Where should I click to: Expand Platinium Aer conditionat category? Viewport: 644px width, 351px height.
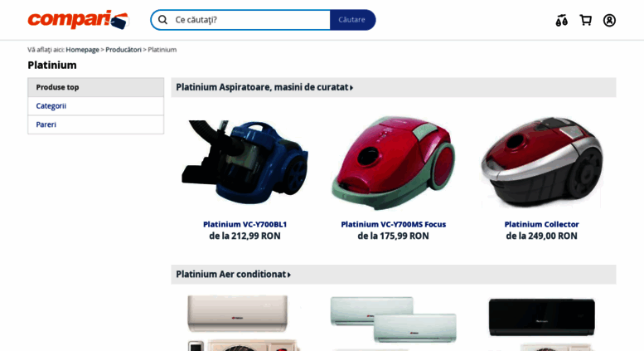[x=233, y=274]
